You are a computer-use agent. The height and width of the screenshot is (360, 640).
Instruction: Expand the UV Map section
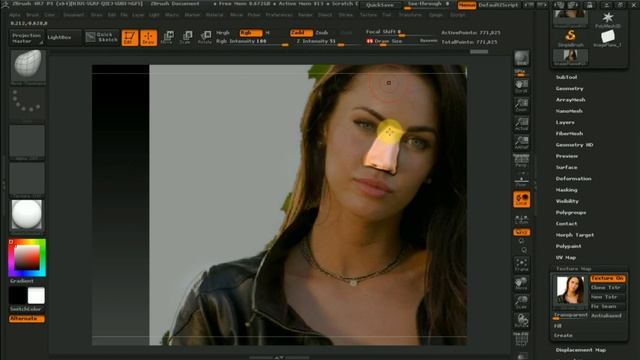(566, 258)
